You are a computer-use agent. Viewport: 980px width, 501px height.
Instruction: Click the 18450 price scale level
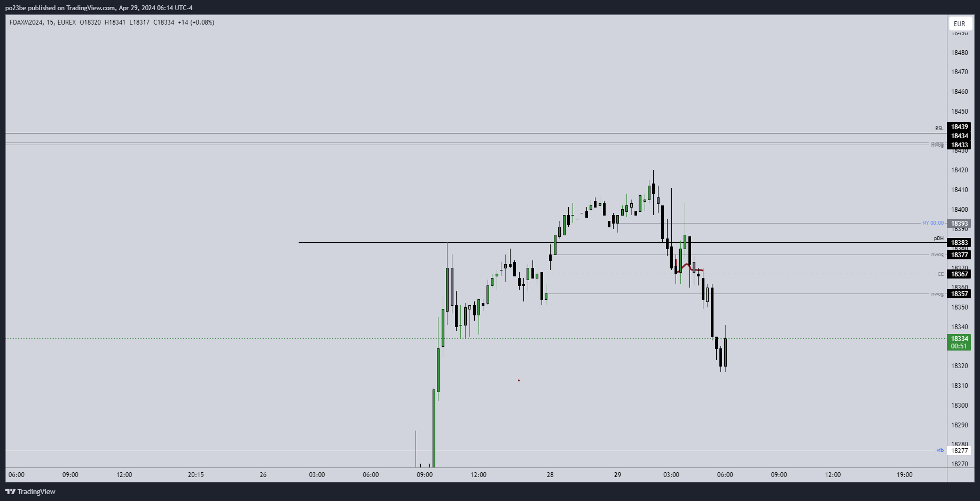click(x=959, y=112)
